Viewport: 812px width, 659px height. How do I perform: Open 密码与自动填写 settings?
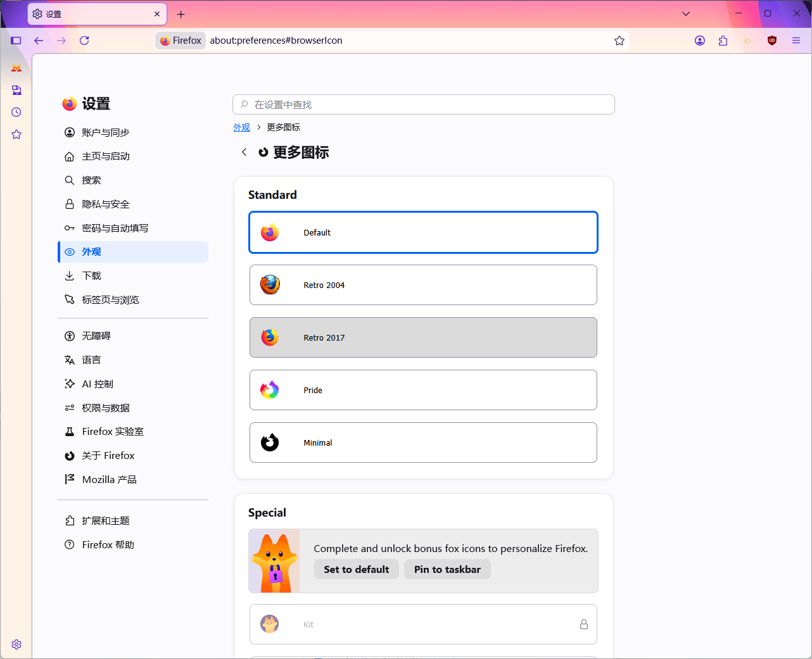click(133, 228)
